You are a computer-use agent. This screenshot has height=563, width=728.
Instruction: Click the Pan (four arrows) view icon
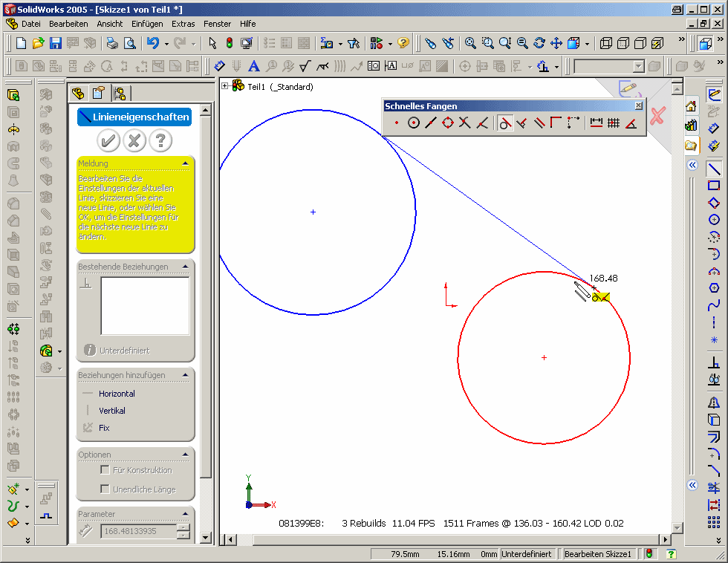tap(556, 44)
